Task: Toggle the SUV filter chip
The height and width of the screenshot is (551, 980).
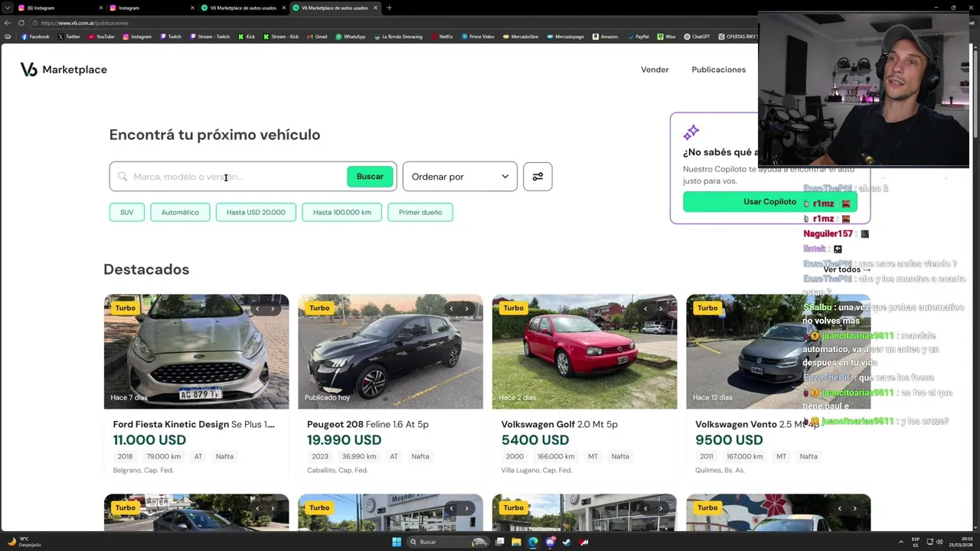Action: pos(127,212)
